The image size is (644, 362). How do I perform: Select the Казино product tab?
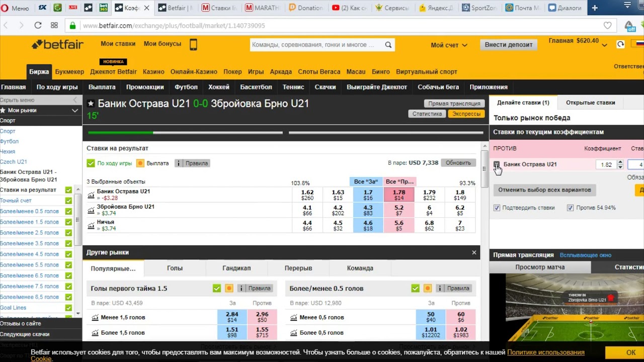point(153,72)
